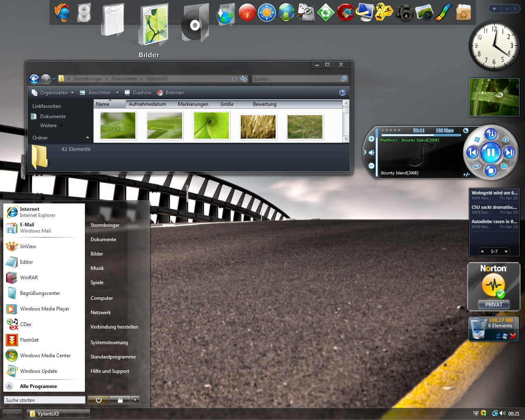
Task: Click the volume plus button on player
Action: coord(371,139)
